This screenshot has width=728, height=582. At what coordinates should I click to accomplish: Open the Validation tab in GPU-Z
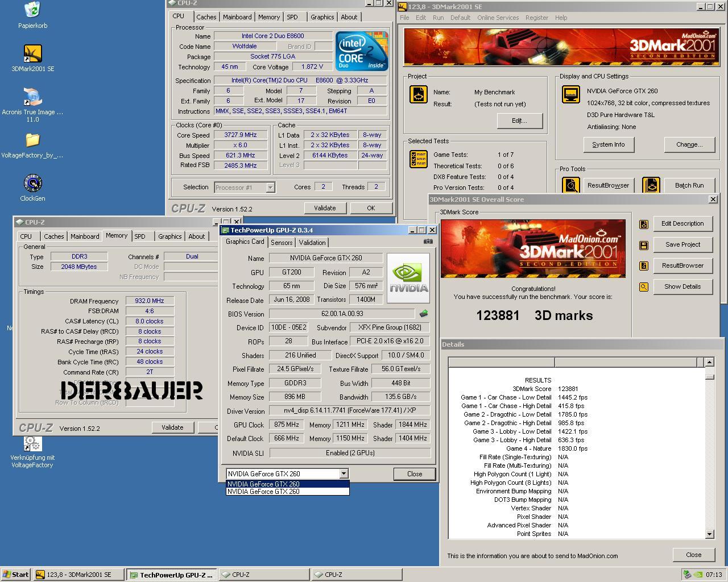[312, 242]
